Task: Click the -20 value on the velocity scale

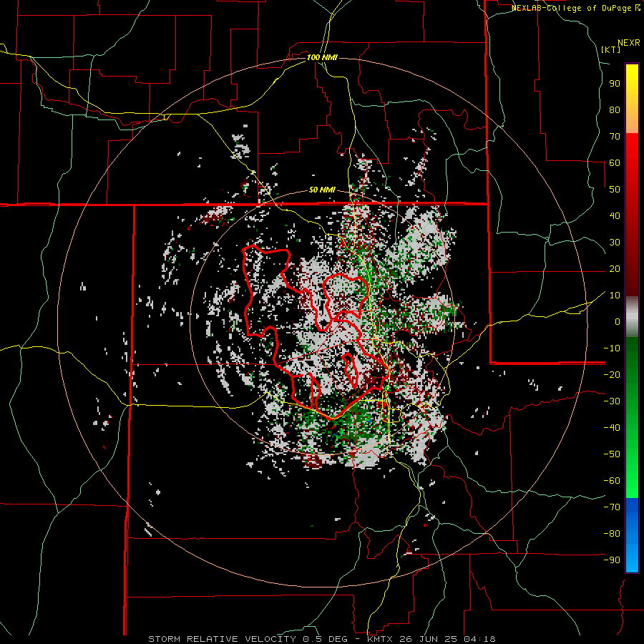Action: pyautogui.click(x=612, y=375)
